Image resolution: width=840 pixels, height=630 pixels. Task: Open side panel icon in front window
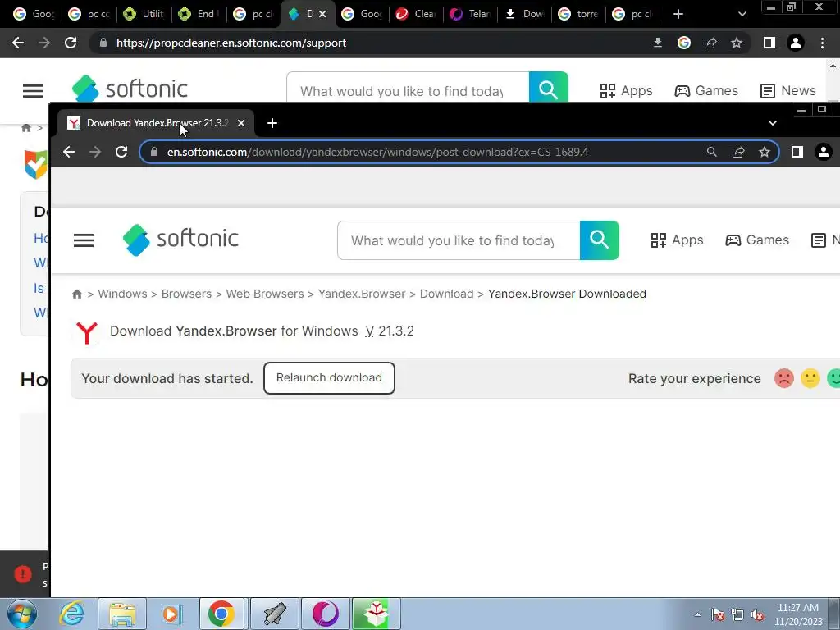(797, 152)
